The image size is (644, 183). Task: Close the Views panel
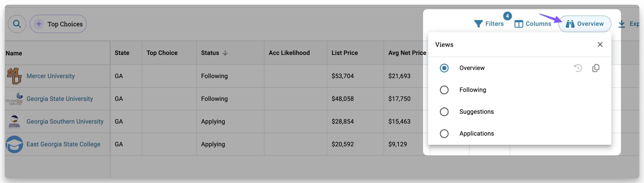600,45
